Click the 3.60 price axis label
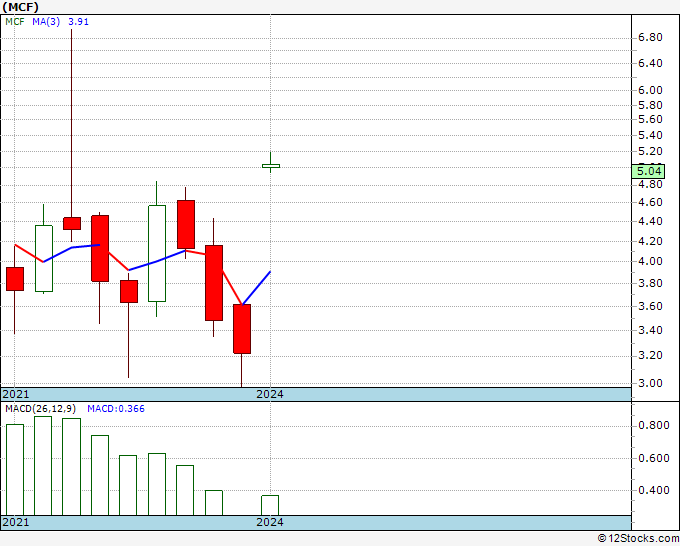680x546 pixels. coord(650,306)
